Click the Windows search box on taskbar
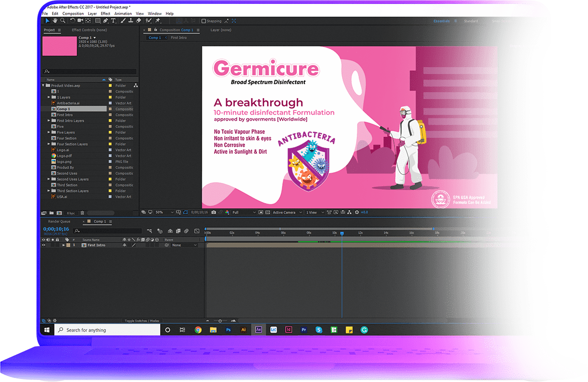The width and height of the screenshot is (588, 382). point(107,330)
